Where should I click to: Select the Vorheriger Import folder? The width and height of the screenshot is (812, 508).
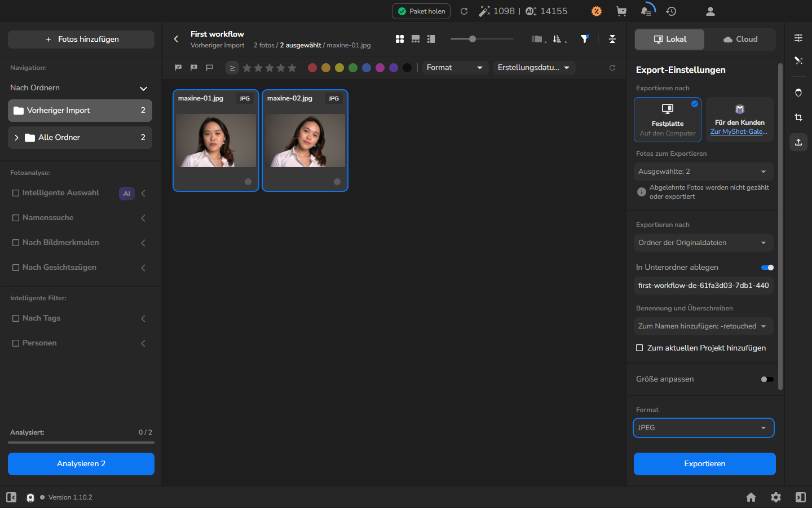point(80,111)
